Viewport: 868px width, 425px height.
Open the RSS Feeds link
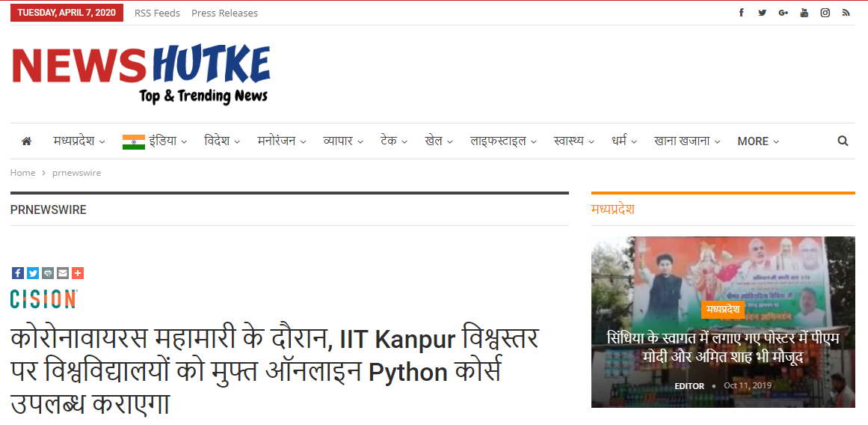157,13
